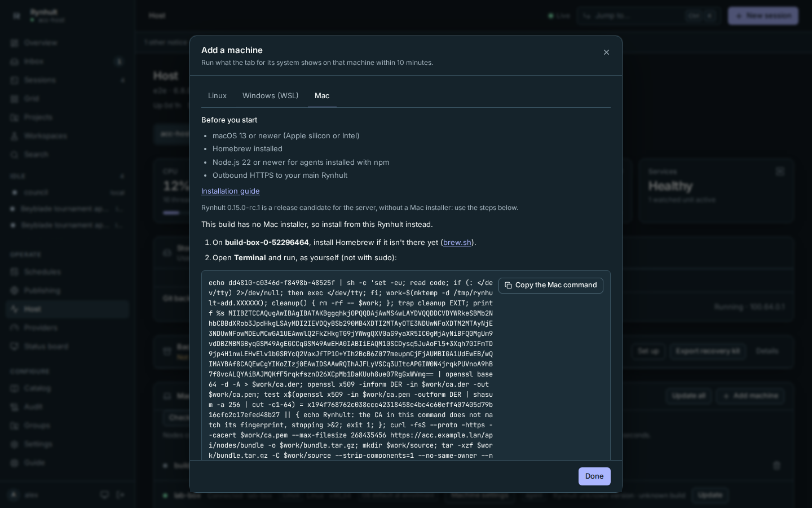
Task: Click the release candidate notice text
Action: pos(360,208)
